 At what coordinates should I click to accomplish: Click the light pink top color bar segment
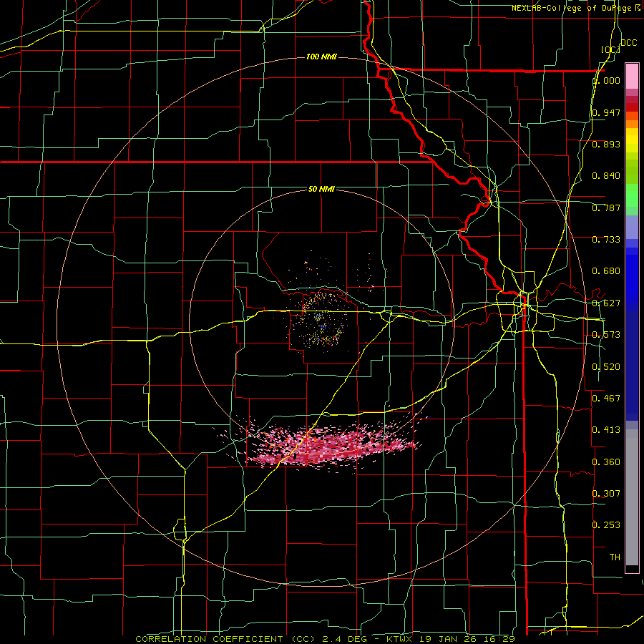632,76
